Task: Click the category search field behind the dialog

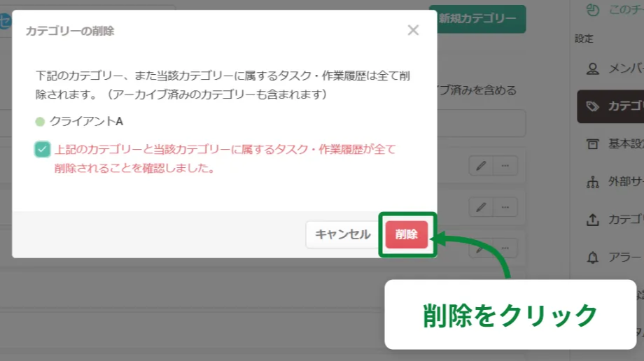Action: point(482,123)
